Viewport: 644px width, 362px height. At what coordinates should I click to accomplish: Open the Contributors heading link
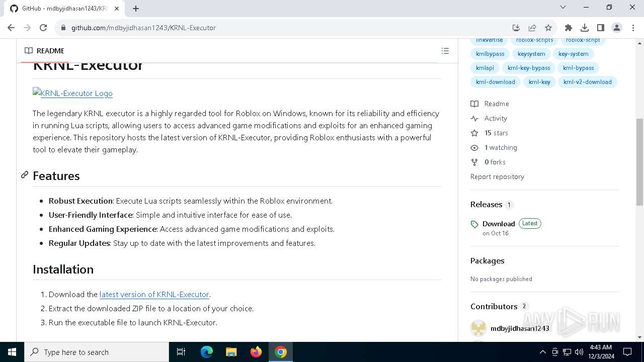point(499,306)
